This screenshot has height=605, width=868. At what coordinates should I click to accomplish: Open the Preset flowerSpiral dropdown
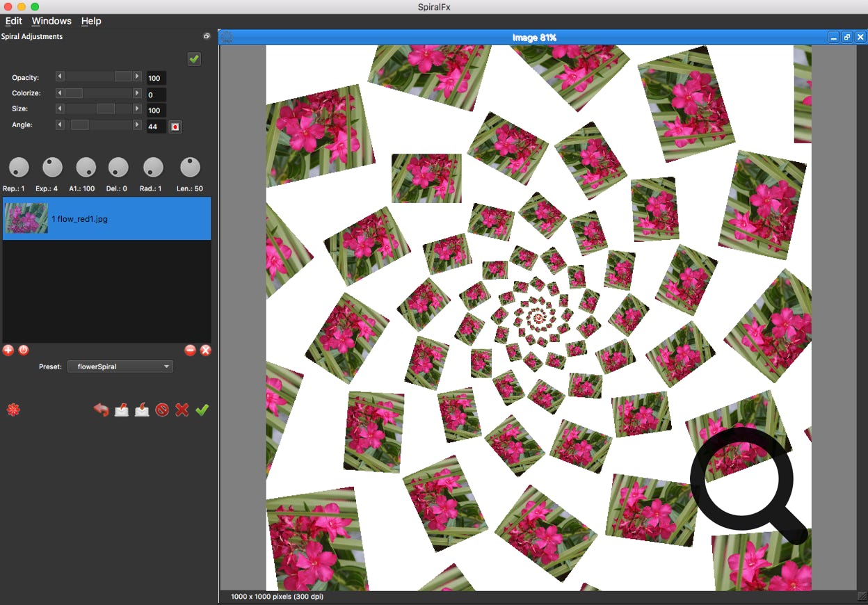click(x=120, y=366)
